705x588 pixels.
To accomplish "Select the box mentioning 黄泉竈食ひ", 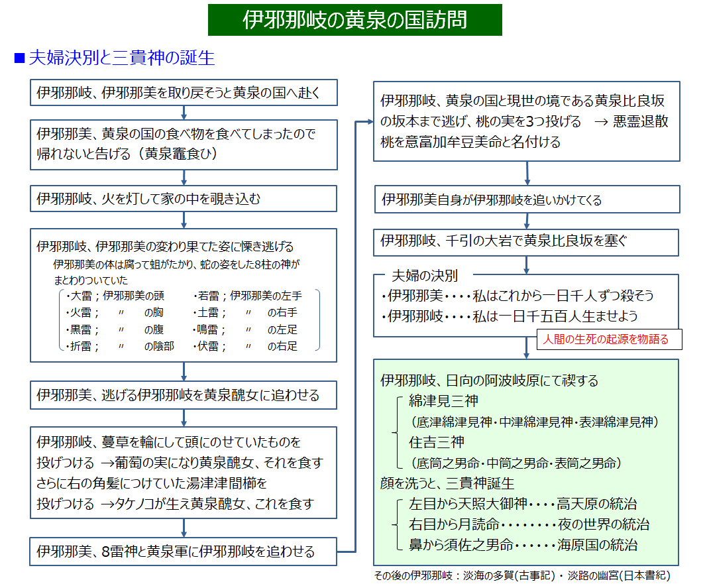I will tap(184, 144).
